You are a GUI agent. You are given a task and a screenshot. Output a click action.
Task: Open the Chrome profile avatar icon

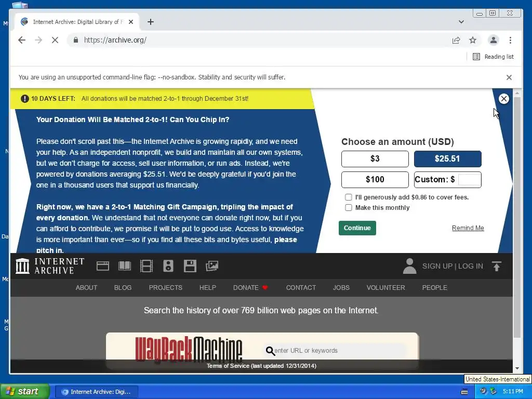(x=494, y=40)
